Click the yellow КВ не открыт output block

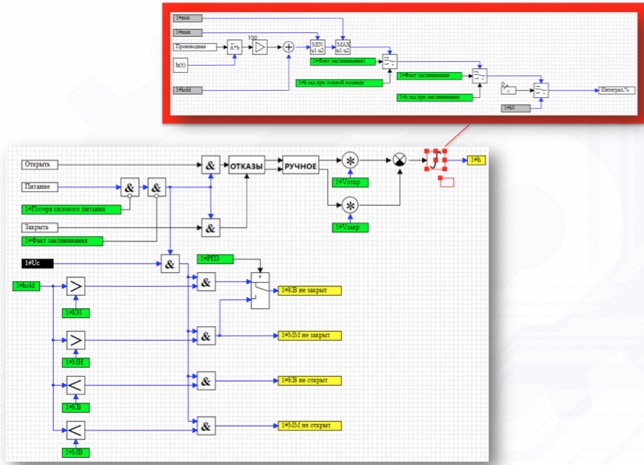point(310,381)
